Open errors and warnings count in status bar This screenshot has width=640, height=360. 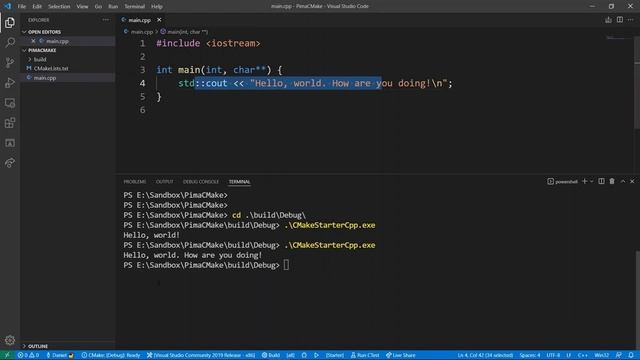pos(28,355)
